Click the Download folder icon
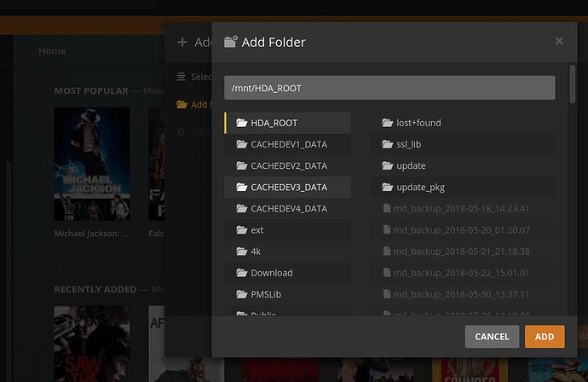The height and width of the screenshot is (382, 588). coord(242,273)
